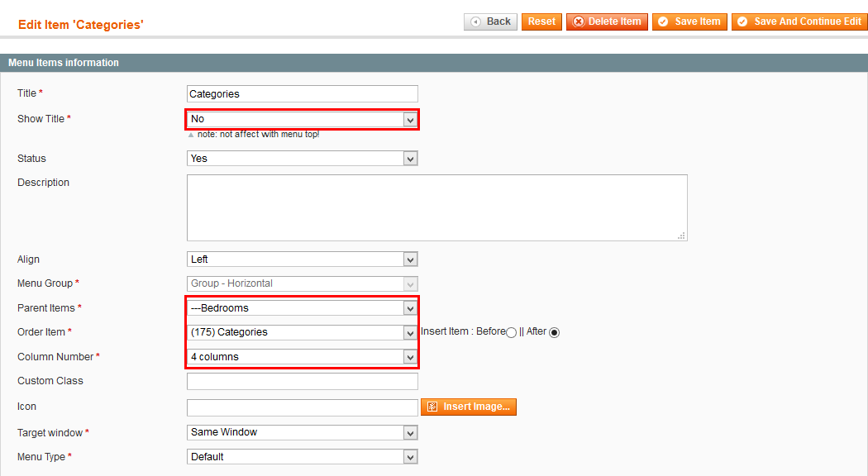
Task: Click inside the Description textarea
Action: click(x=436, y=207)
